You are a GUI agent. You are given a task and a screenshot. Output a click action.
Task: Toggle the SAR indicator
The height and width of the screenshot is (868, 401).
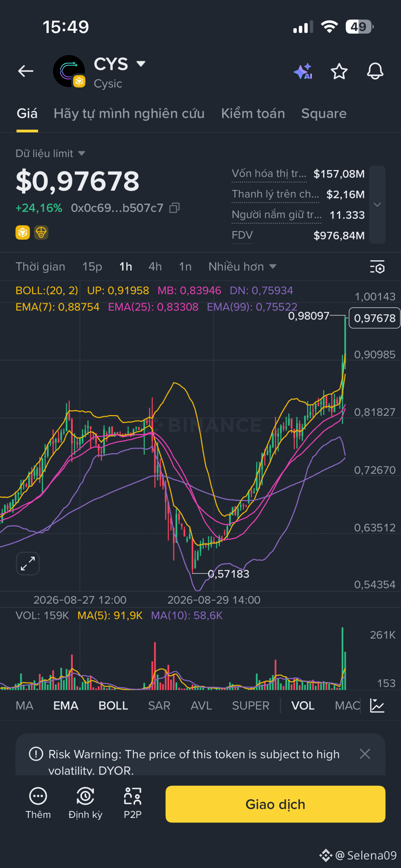pos(159,705)
